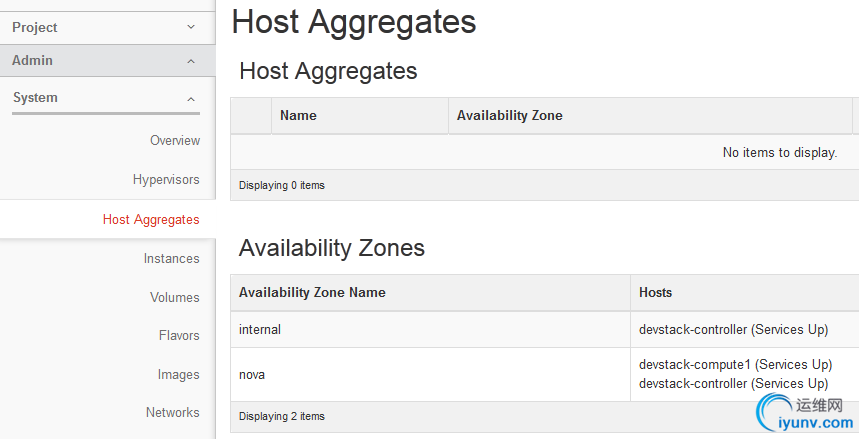Click the Admin panel label
The image size is (859, 439).
click(33, 61)
